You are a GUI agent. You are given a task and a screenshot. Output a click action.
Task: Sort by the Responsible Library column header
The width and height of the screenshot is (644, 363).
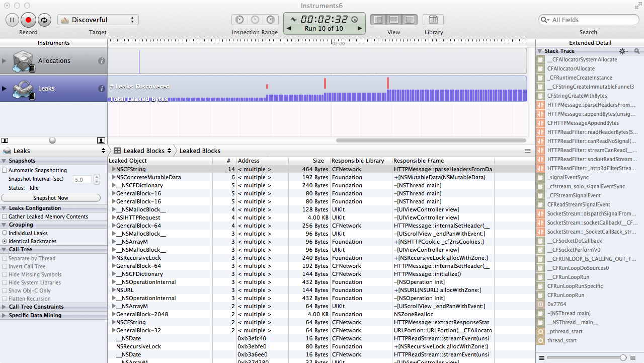click(361, 161)
